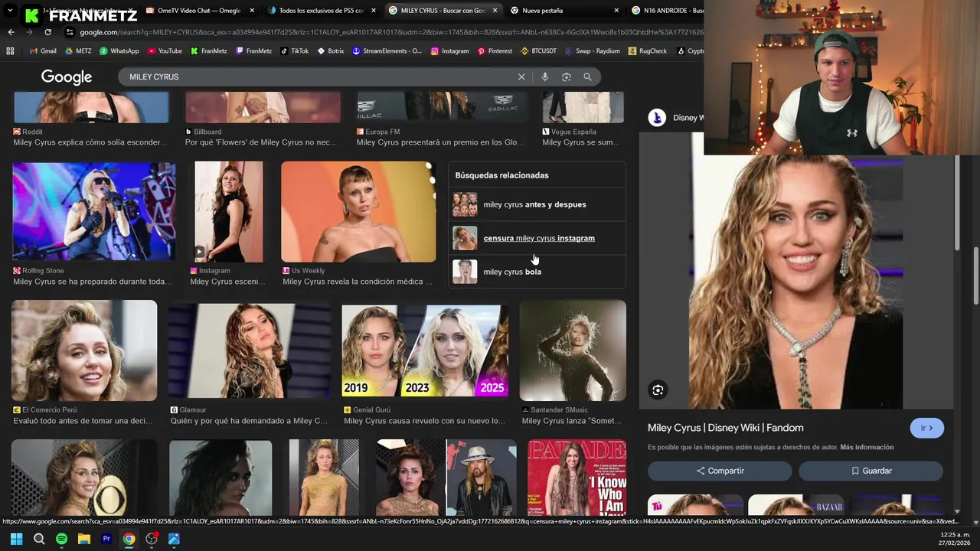This screenshot has height=551, width=980.
Task: Switch to OmeTV Video Chat tab
Action: [x=198, y=11]
